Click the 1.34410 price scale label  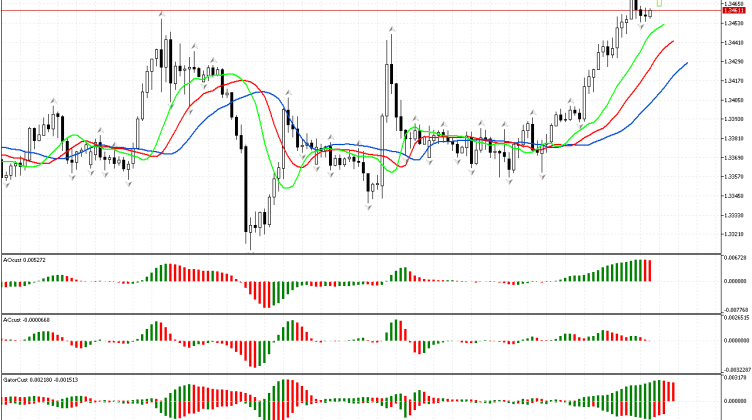coord(736,42)
